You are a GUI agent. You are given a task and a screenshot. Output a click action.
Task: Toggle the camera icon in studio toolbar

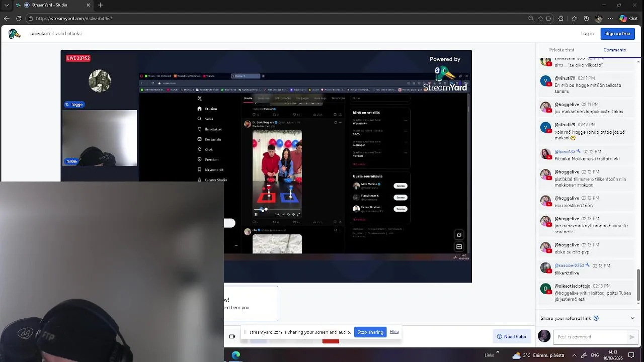pyautogui.click(x=232, y=336)
